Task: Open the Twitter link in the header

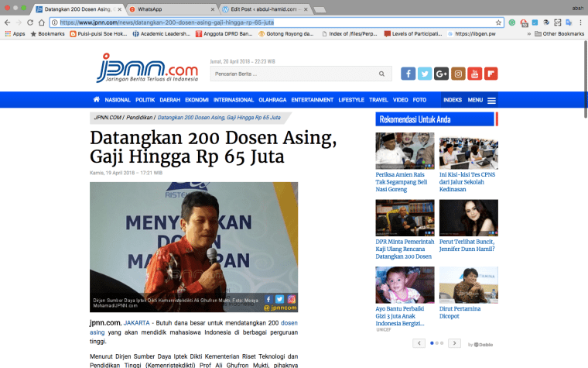Action: (425, 74)
